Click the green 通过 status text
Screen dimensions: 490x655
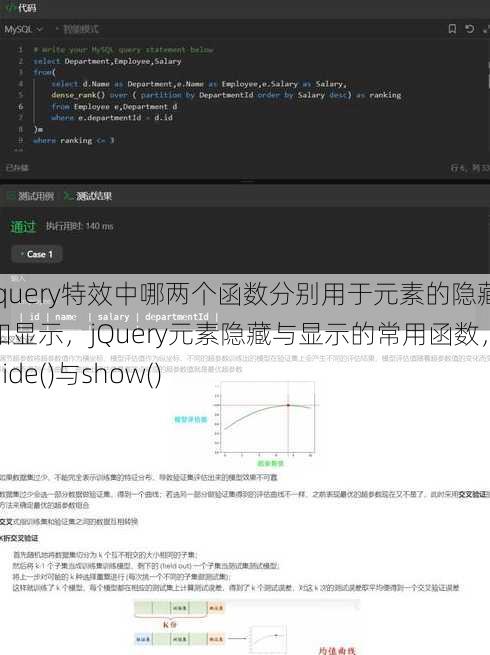coord(23,226)
